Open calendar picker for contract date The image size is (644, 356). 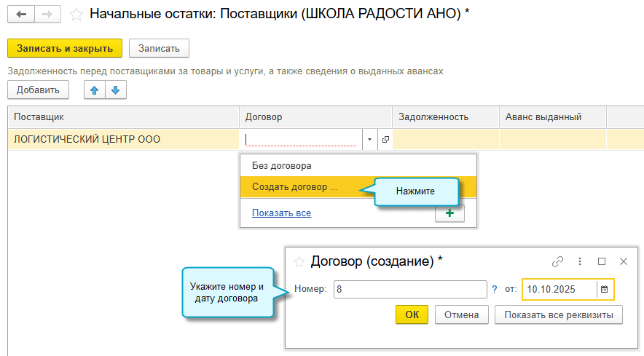(604, 289)
